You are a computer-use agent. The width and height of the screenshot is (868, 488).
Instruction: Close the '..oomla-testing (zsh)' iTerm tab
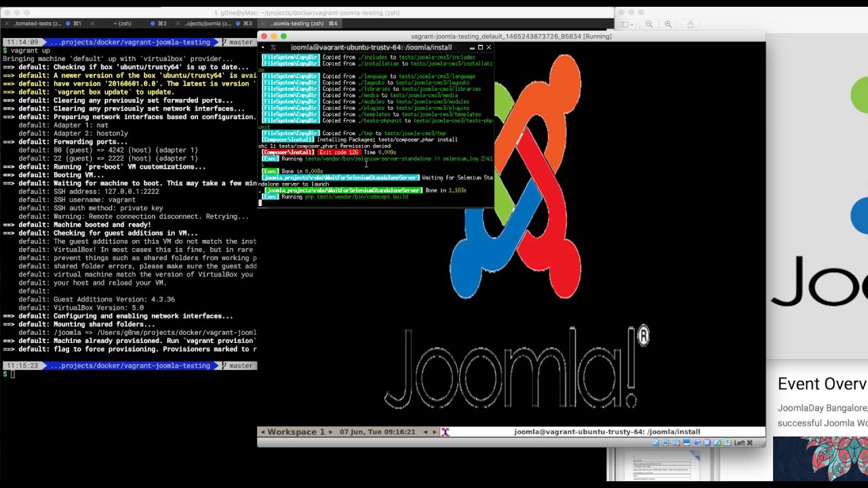pyautogui.click(x=263, y=24)
